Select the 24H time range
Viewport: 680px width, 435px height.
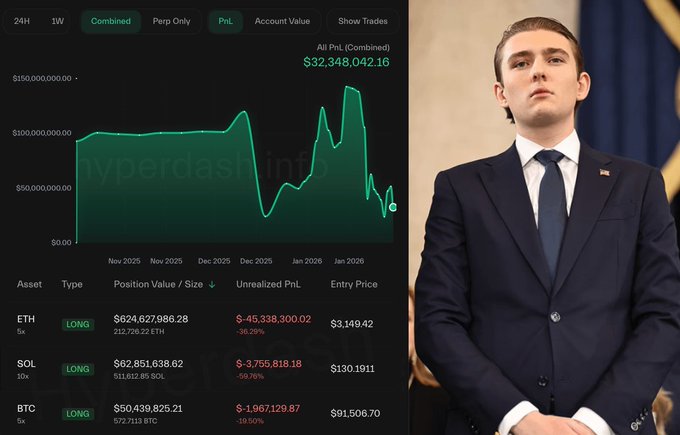point(22,21)
